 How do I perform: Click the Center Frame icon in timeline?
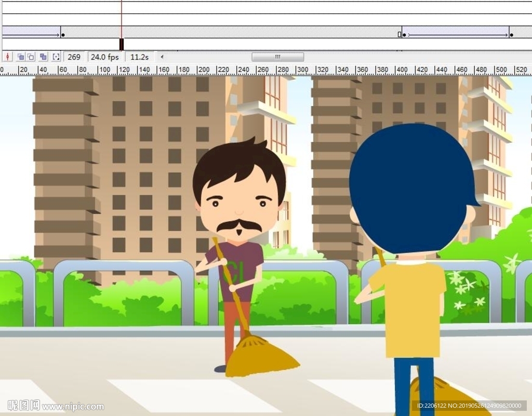(x=7, y=57)
